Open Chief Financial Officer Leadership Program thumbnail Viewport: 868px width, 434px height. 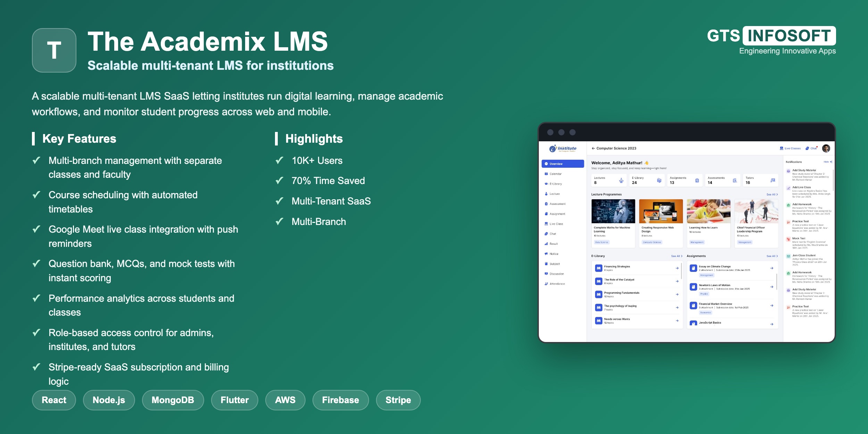pyautogui.click(x=756, y=211)
